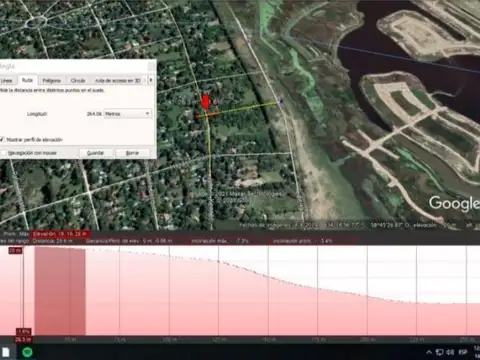Click the Elevación readout in profile header
Image resolution: width=480 pixels, height=360 pixels.
coord(61,234)
